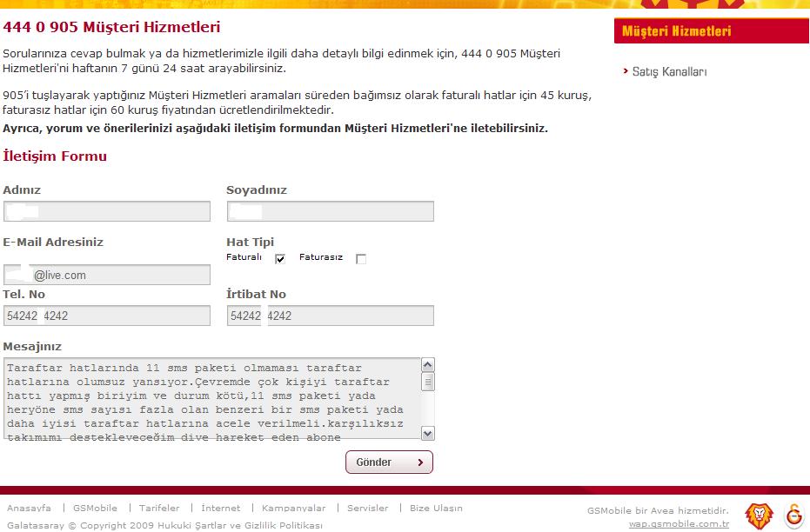Open Hukuki Şartlar ve Gizlilik Politikası link

pos(240,525)
